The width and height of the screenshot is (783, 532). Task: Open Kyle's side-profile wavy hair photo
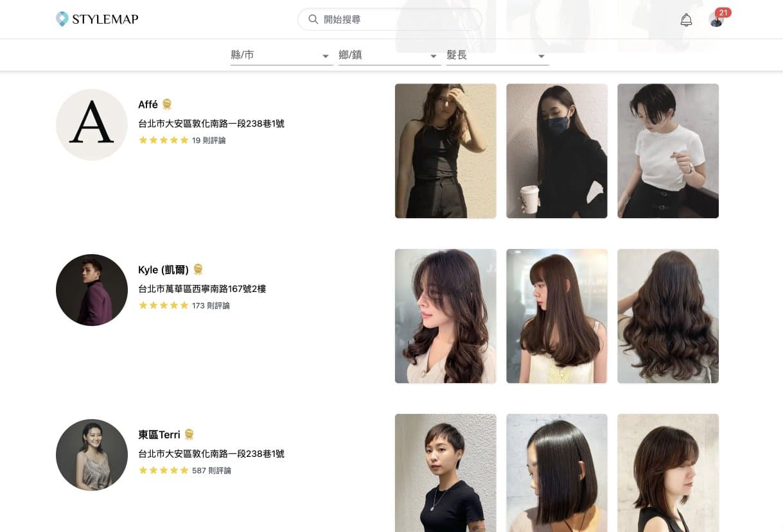[x=446, y=316]
